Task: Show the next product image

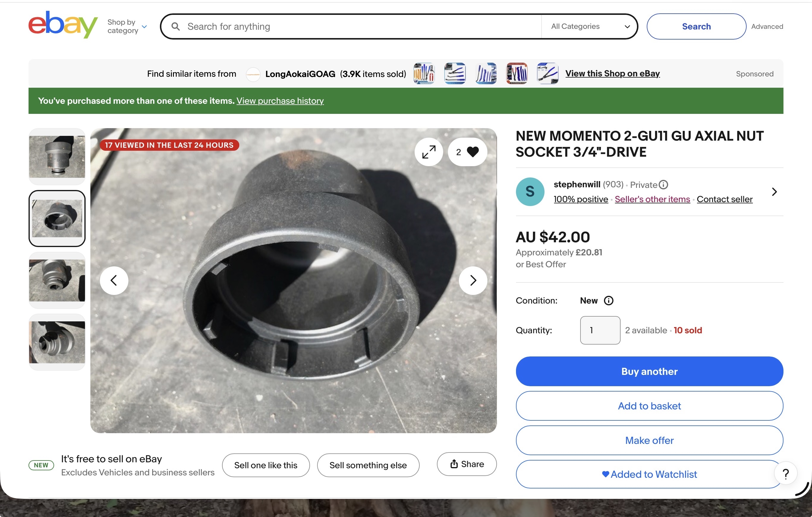Action: 473,280
